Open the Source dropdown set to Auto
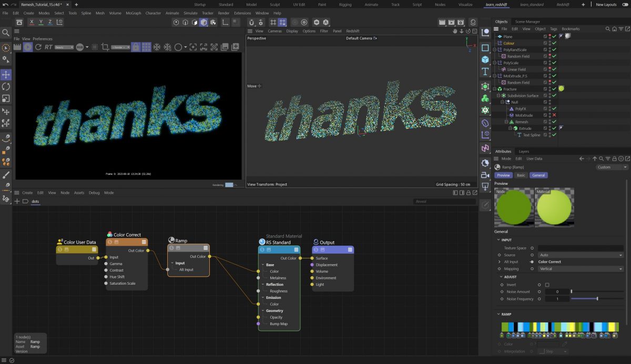The width and height of the screenshot is (631, 364). click(581, 255)
